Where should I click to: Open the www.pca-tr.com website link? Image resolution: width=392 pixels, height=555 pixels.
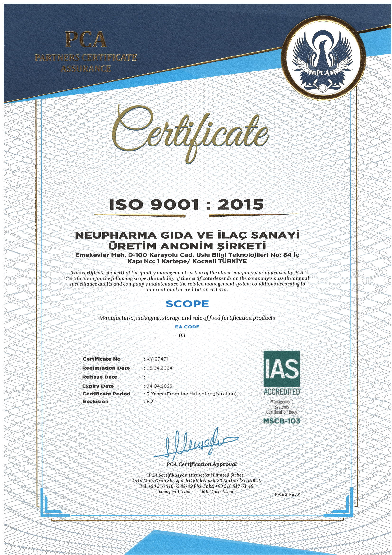(x=174, y=491)
